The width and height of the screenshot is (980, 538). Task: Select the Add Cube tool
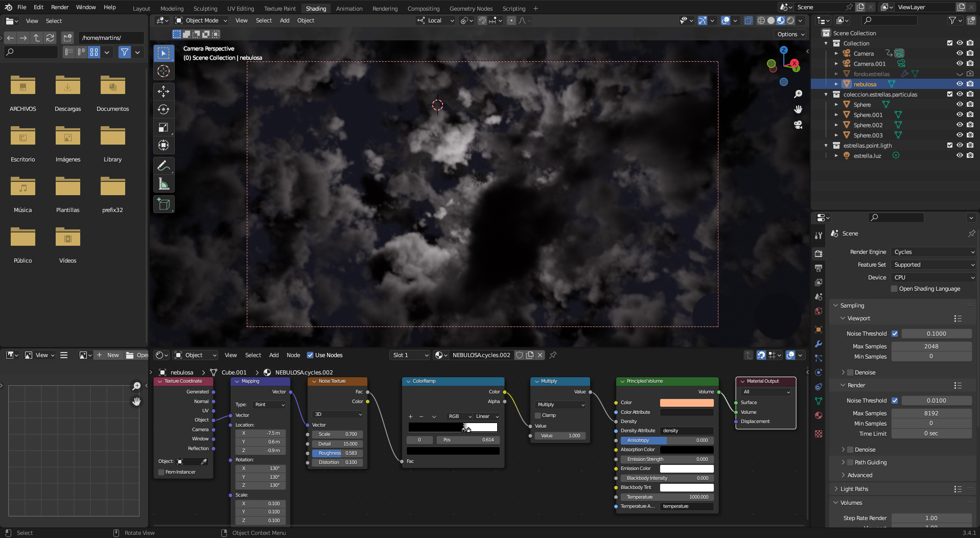click(164, 204)
